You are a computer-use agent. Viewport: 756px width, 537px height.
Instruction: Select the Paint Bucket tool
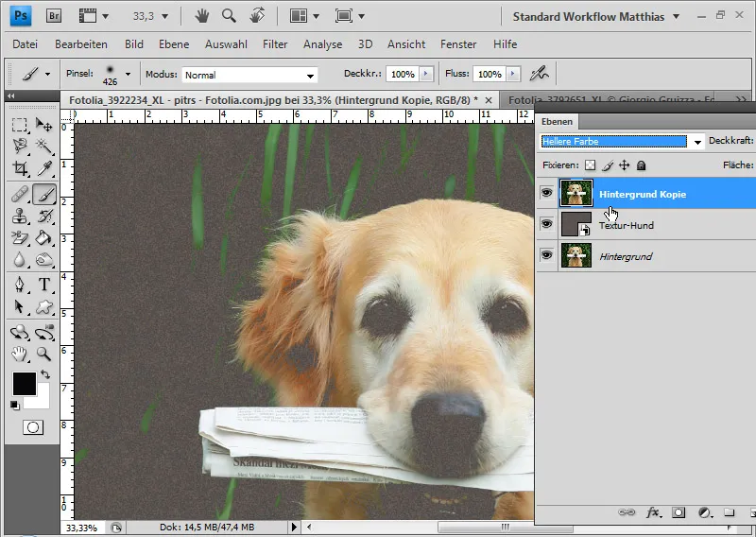(44, 238)
